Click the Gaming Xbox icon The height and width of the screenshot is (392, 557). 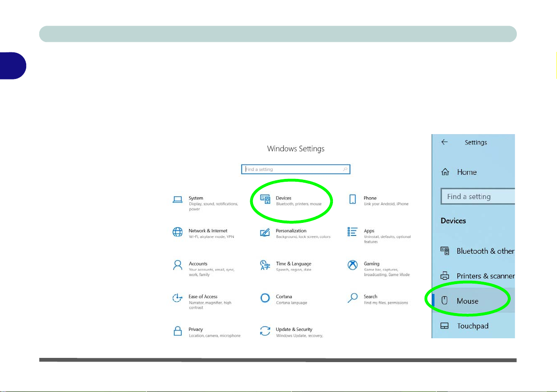pos(352,265)
